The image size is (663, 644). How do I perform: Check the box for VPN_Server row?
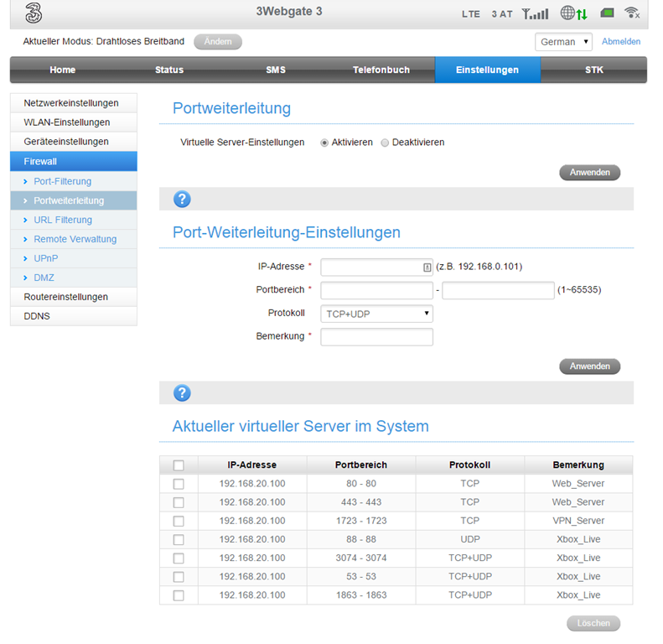tap(179, 521)
